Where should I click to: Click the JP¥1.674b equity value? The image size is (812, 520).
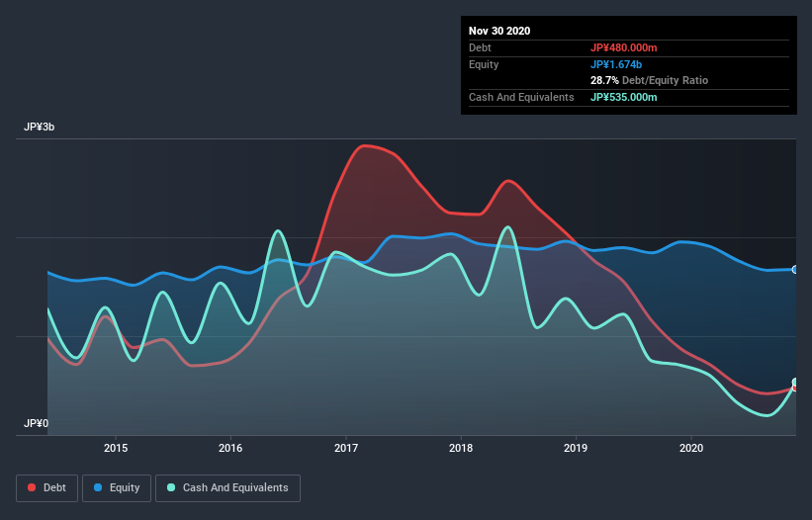click(616, 64)
